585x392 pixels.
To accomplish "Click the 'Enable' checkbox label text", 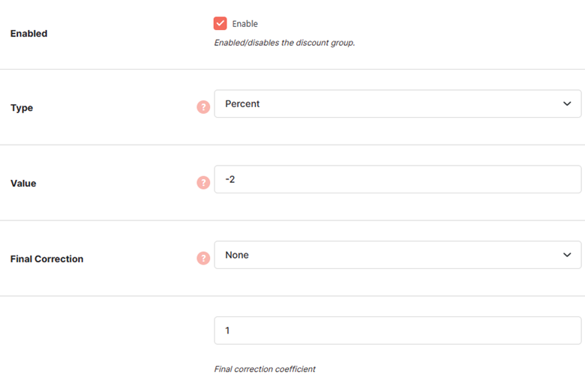I will [244, 24].
